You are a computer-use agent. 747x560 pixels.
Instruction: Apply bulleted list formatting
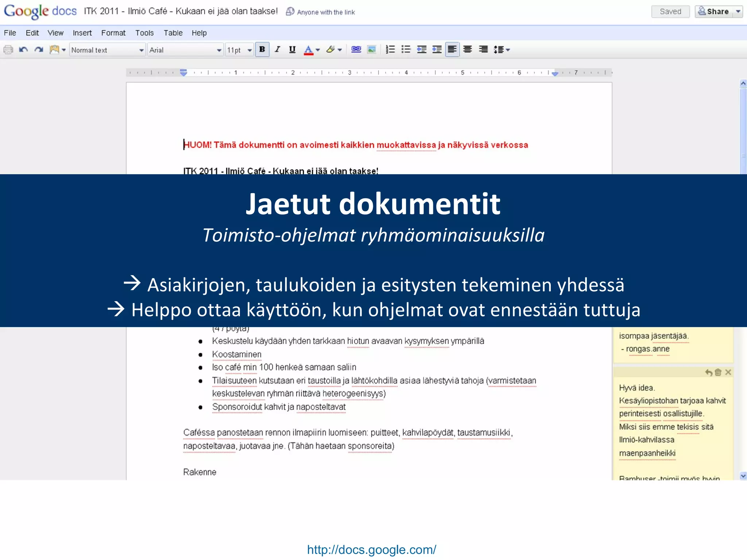406,50
